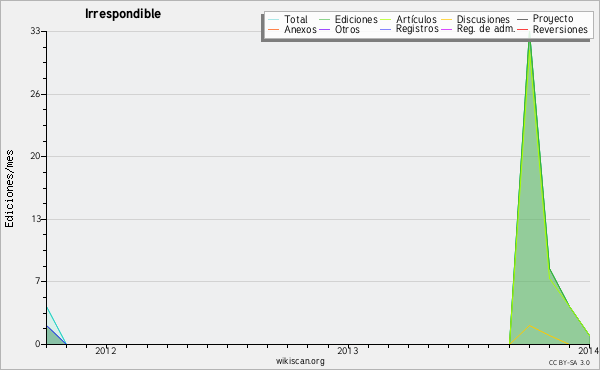Viewport: 600px width, 370px height.
Task: Click the orange Anexos legend line swatch
Action: 273,29
